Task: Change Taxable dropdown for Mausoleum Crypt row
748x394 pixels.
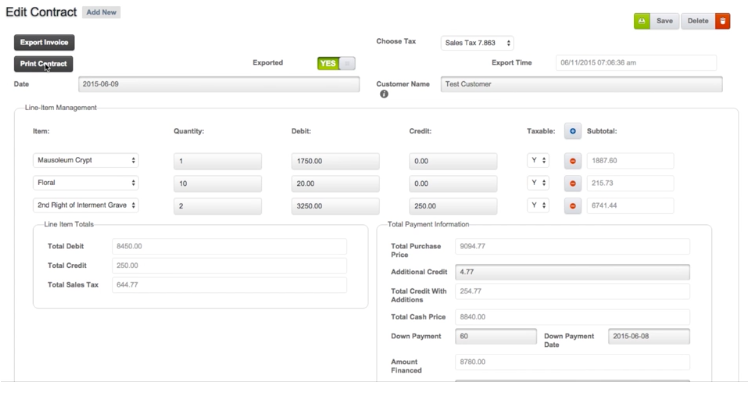Action: (538, 160)
